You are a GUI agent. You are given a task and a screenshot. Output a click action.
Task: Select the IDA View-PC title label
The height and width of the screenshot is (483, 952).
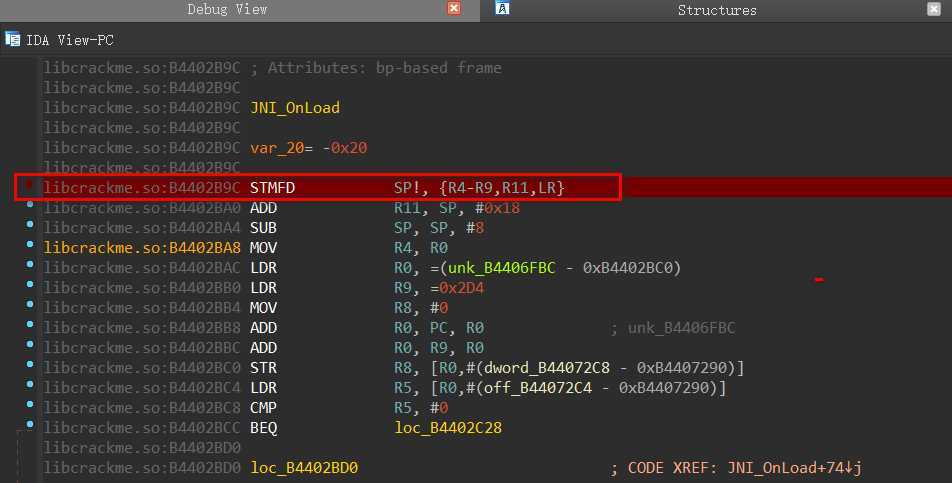click(x=70, y=40)
